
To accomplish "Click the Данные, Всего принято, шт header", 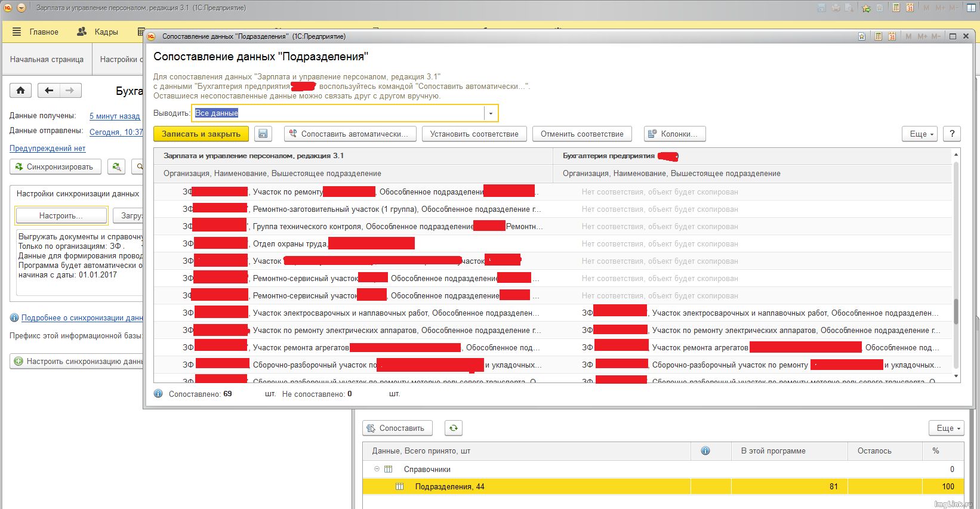I will coord(526,451).
